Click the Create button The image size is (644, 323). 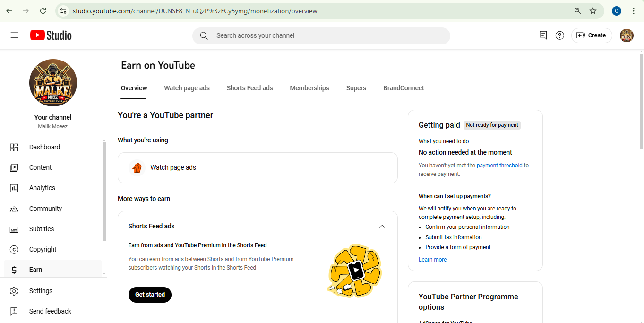592,35
